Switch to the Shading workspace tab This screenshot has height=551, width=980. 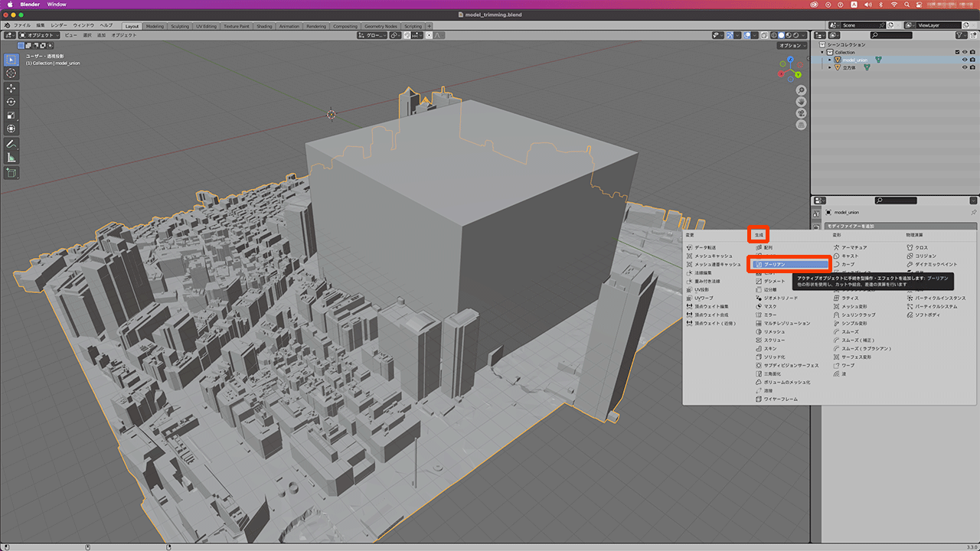[264, 26]
